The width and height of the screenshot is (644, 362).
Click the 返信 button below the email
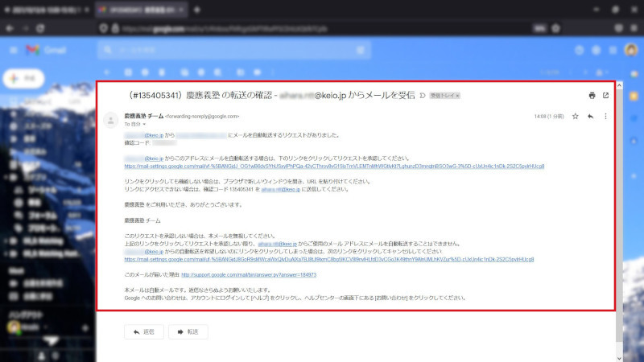[144, 331]
